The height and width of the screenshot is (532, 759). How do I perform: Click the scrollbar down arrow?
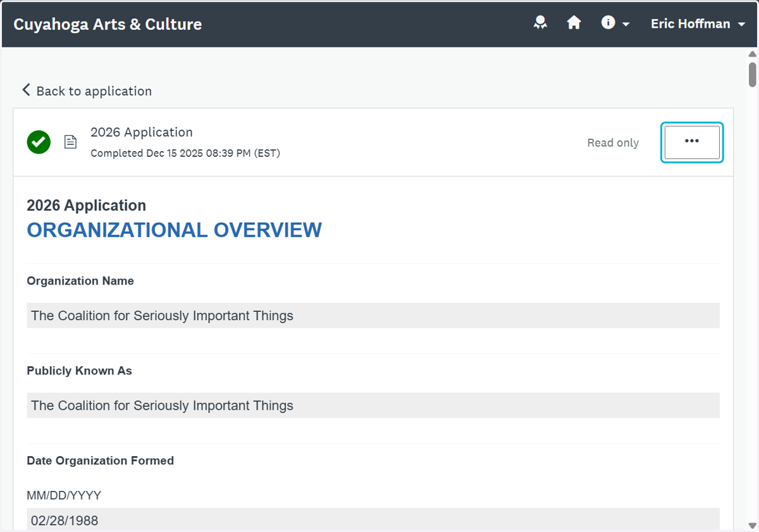pos(752,525)
